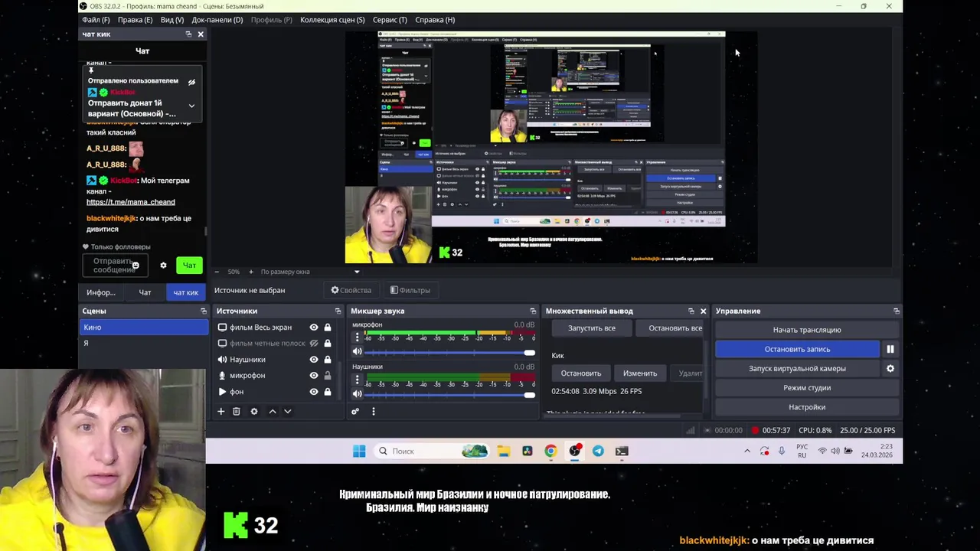Image resolution: width=980 pixels, height=551 pixels.
Task: Unlock the Наушники source
Action: click(x=328, y=360)
